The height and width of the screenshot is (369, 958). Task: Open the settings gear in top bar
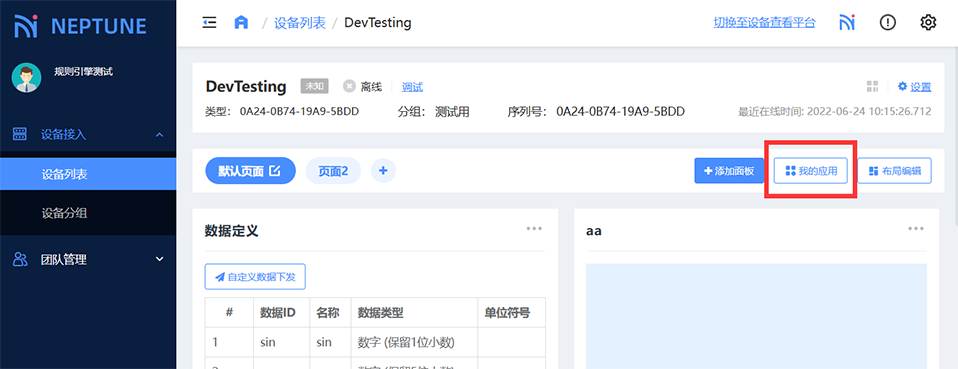928,23
